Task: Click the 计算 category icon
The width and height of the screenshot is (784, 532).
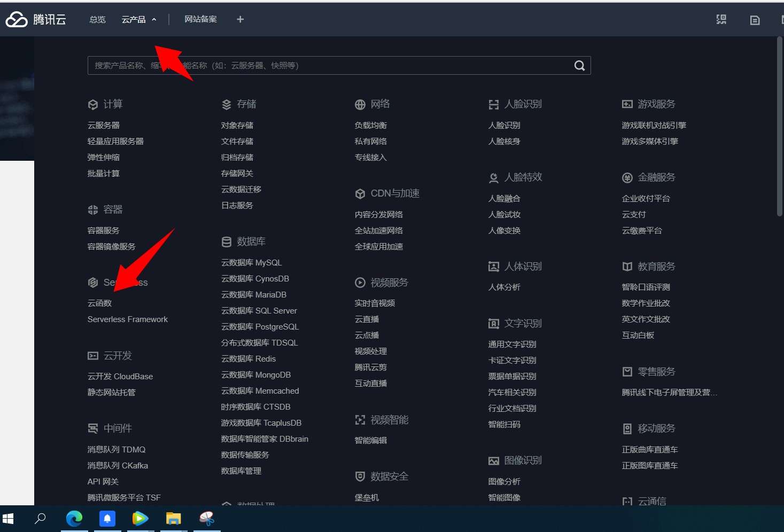Action: tap(93, 105)
